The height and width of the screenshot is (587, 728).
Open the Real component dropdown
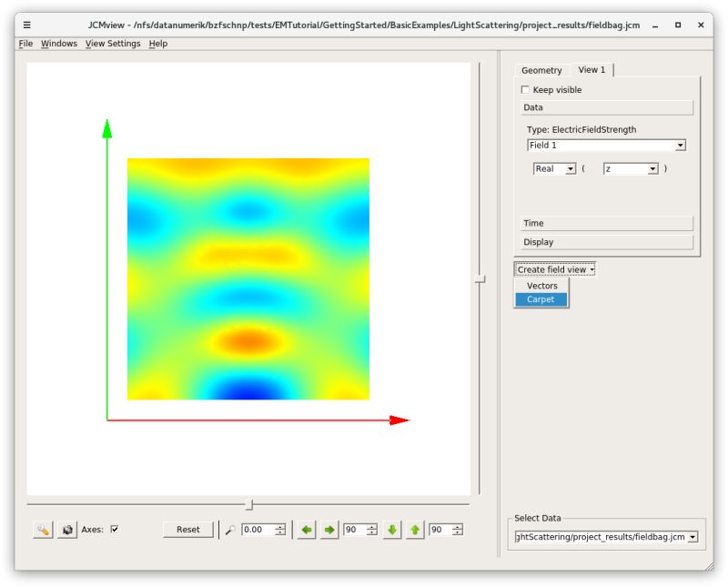tap(554, 168)
